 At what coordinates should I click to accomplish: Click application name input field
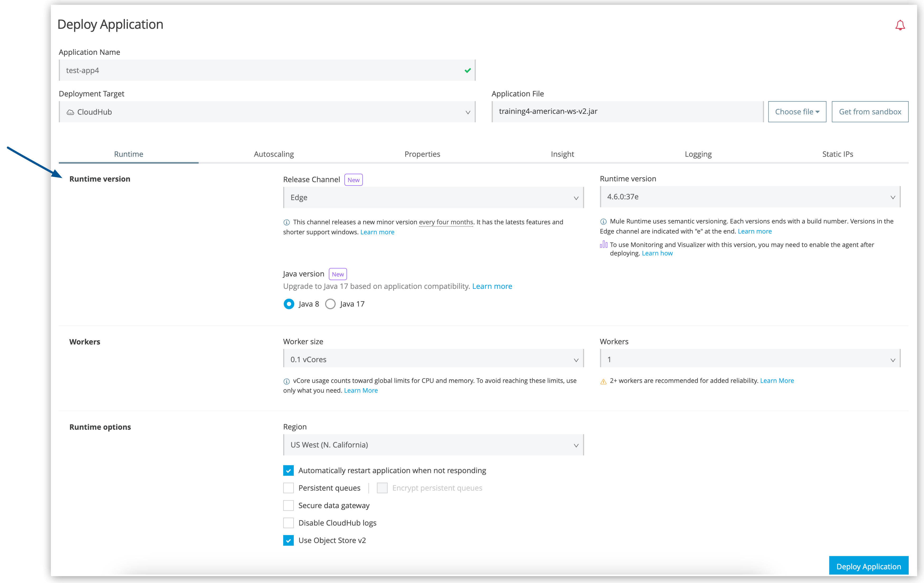tap(266, 70)
